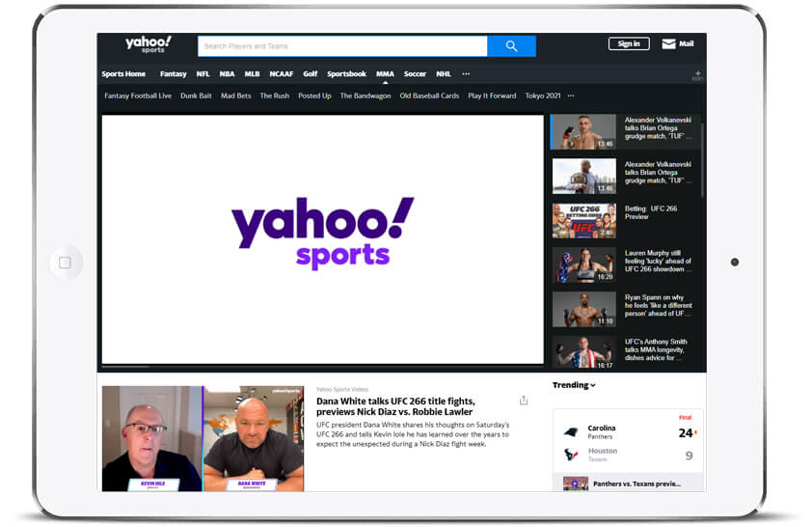Open Mail via the envelope icon
Screen dimensions: 812x527
tap(668, 44)
